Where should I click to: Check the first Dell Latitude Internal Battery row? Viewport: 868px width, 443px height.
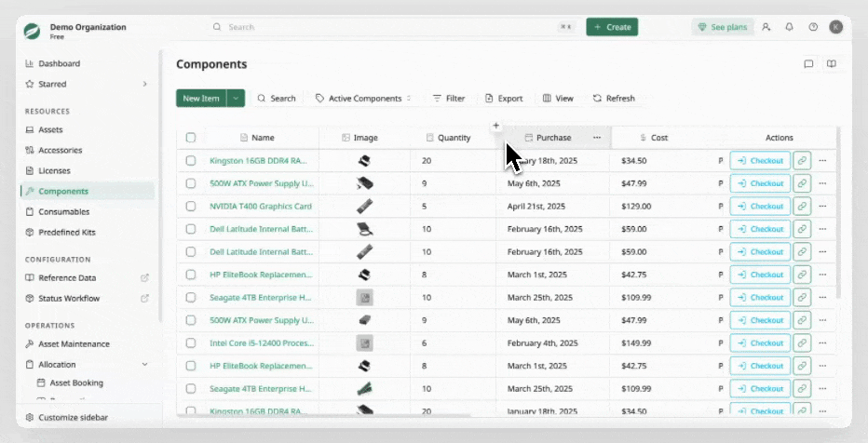pyautogui.click(x=191, y=228)
